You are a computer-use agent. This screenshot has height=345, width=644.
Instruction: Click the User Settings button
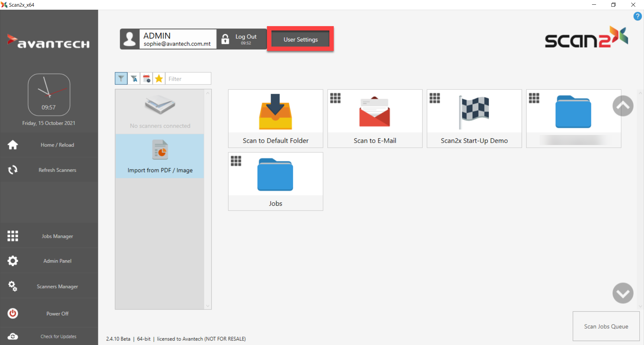[x=301, y=40]
